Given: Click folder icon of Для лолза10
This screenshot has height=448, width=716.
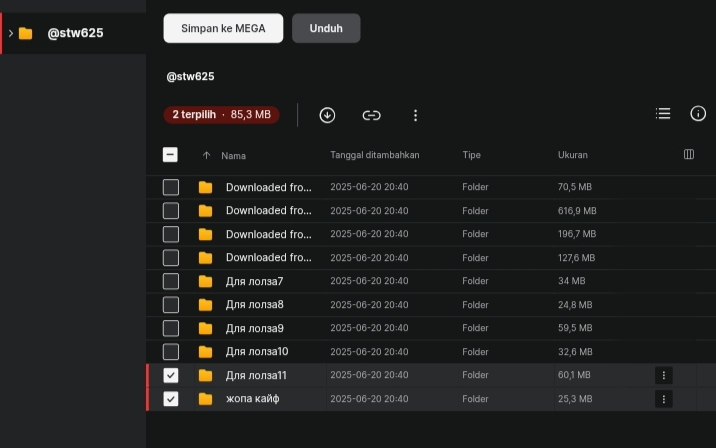Looking at the screenshot, I should tap(205, 352).
